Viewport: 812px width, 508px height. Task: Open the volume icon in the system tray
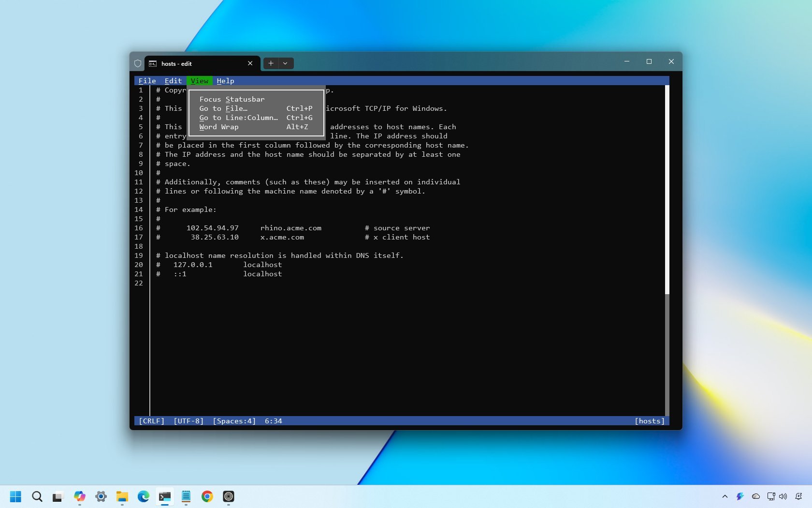pyautogui.click(x=783, y=496)
